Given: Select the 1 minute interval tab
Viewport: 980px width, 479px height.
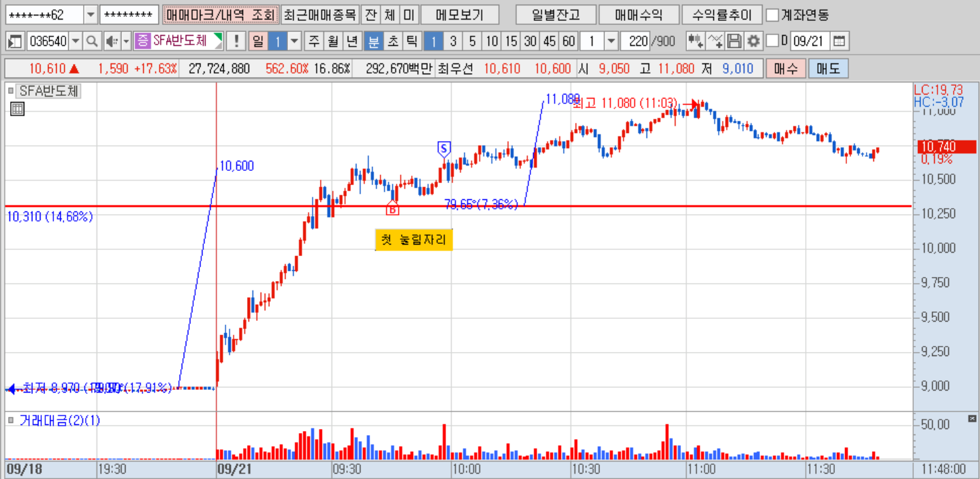Looking at the screenshot, I should click(433, 41).
